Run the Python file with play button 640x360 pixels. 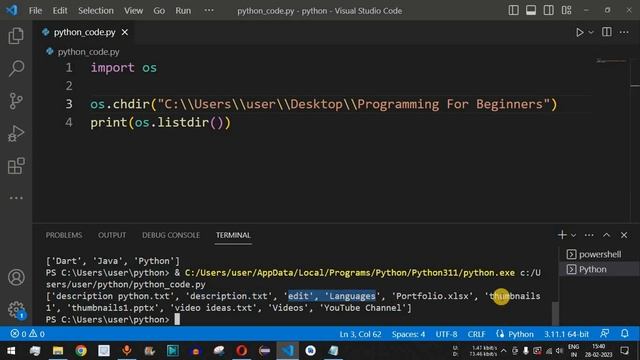(x=579, y=32)
